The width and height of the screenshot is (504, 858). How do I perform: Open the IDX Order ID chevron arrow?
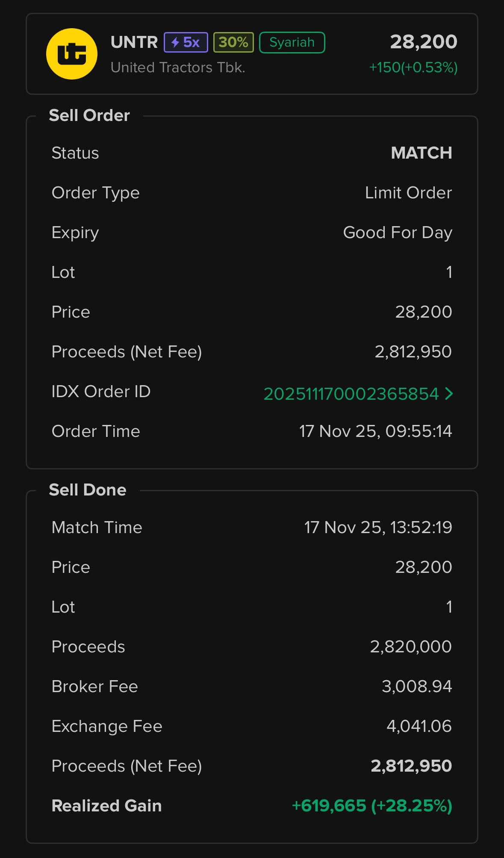pos(449,393)
